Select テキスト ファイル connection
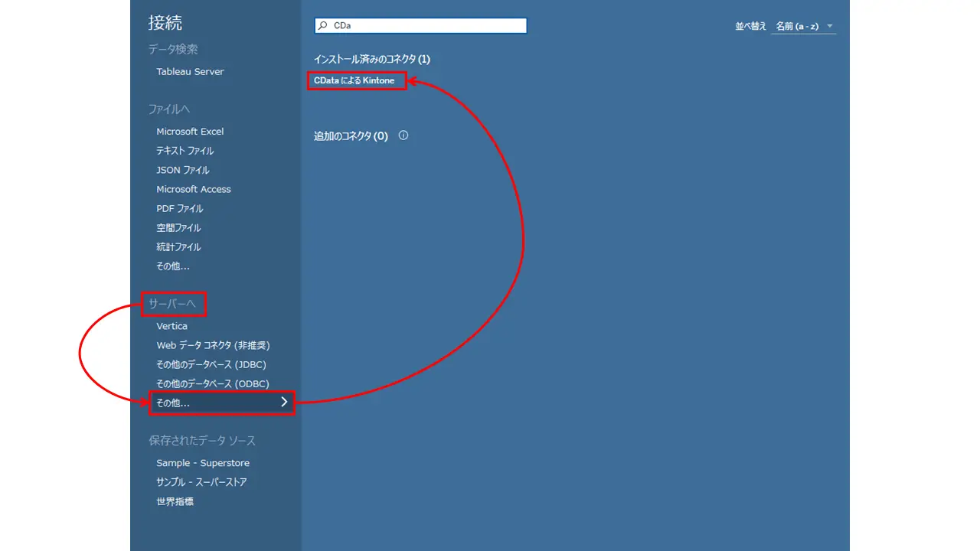This screenshot has height=551, width=980. click(x=185, y=151)
